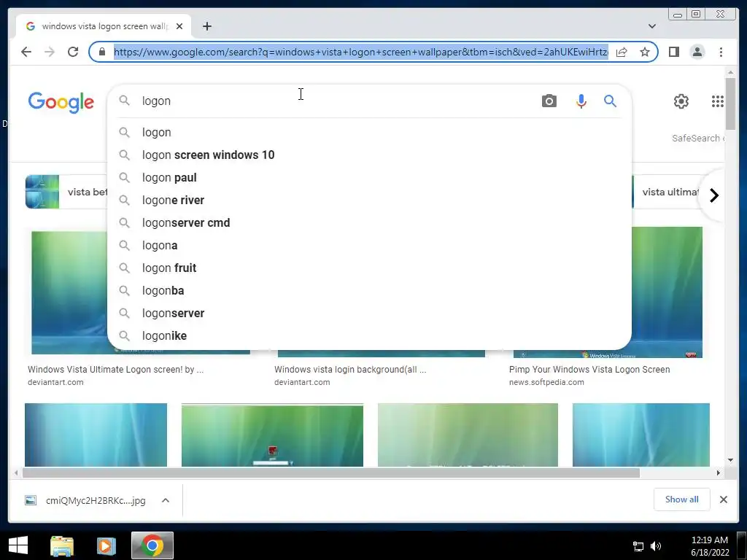Open 'Pimp Your Windows Vista Logon Screen' result
The width and height of the screenshot is (747, 560).
tap(589, 370)
